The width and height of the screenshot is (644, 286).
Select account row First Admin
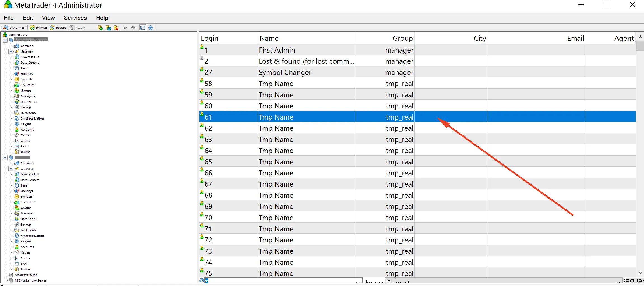(x=417, y=50)
